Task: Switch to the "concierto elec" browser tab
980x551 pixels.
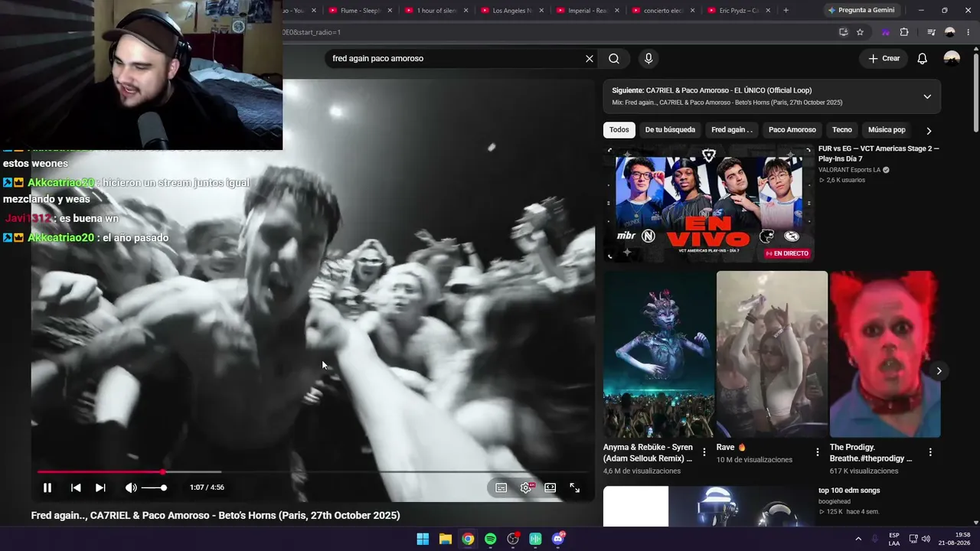Action: pos(664,11)
